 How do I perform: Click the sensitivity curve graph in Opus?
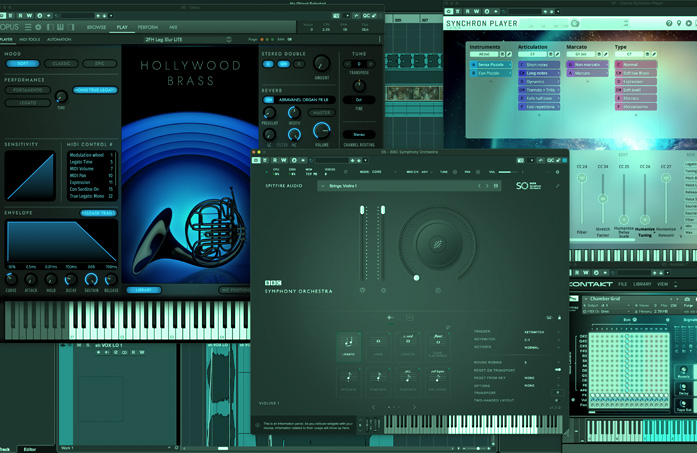click(x=30, y=176)
